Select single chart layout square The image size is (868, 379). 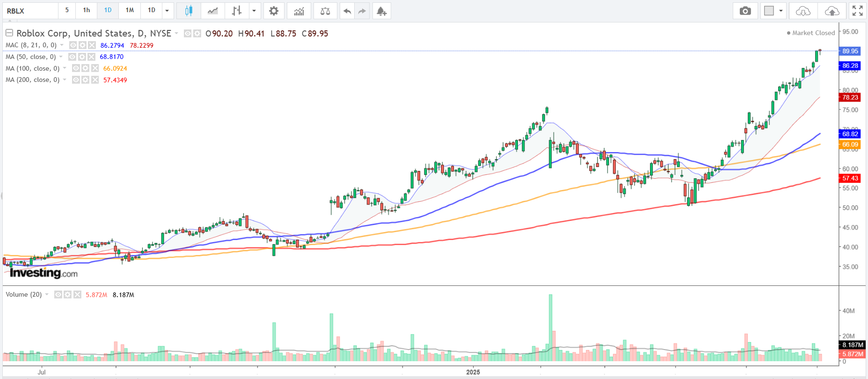tap(769, 11)
